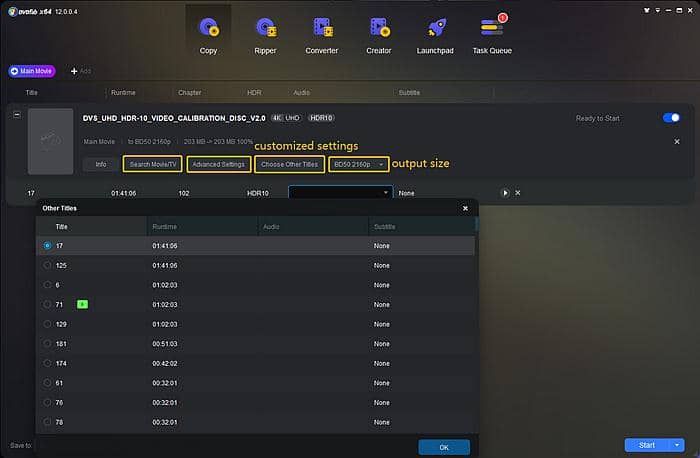This screenshot has height=458, width=700.
Task: Click the green play badge on title 71
Action: (x=82, y=304)
